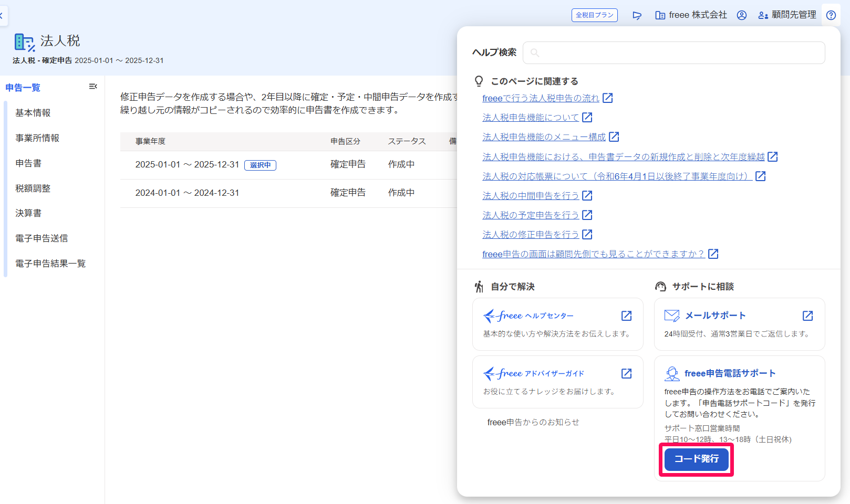Collapse the sidebar menu icon
This screenshot has width=850, height=504.
coord(93,87)
